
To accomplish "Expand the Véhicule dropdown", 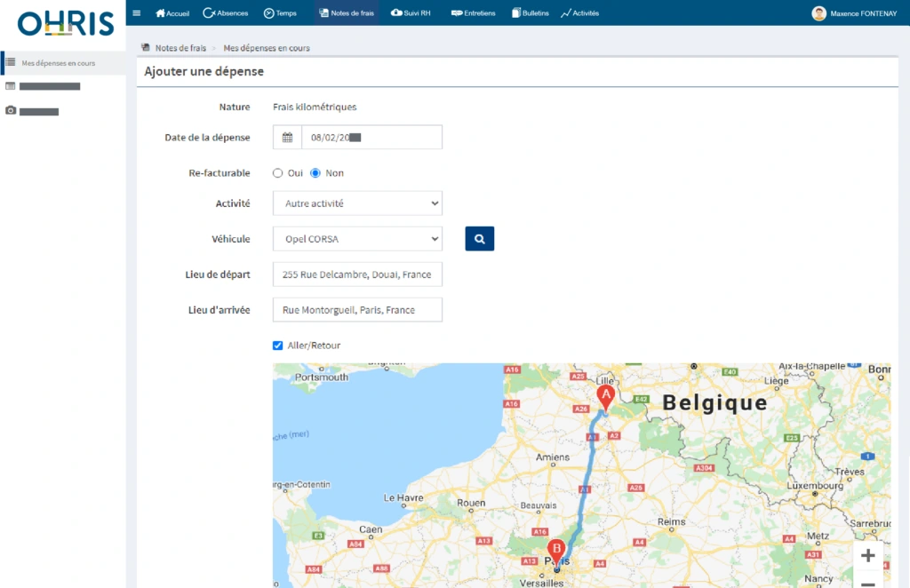I will [357, 239].
